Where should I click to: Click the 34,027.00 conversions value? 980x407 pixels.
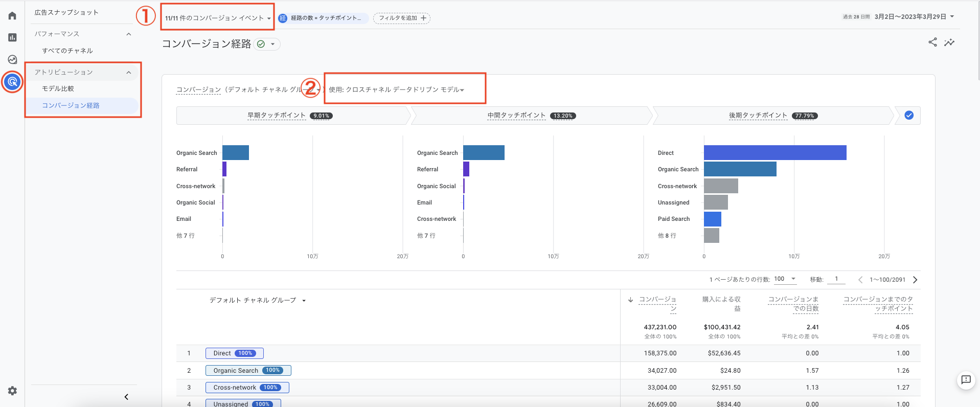pyautogui.click(x=662, y=371)
